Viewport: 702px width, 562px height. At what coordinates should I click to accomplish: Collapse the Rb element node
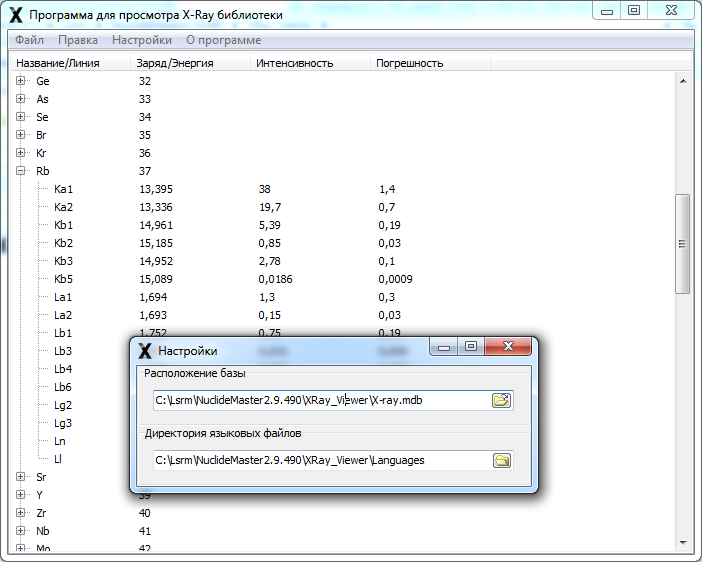[21, 171]
